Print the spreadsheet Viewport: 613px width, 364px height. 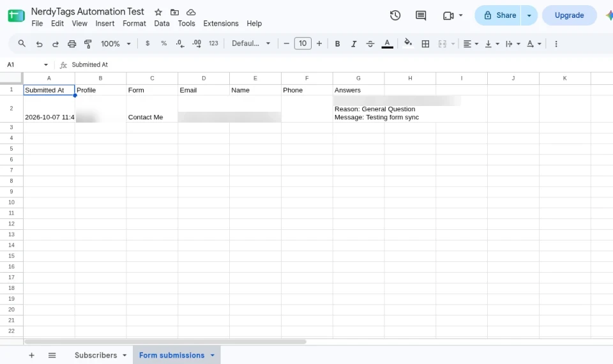tap(72, 44)
